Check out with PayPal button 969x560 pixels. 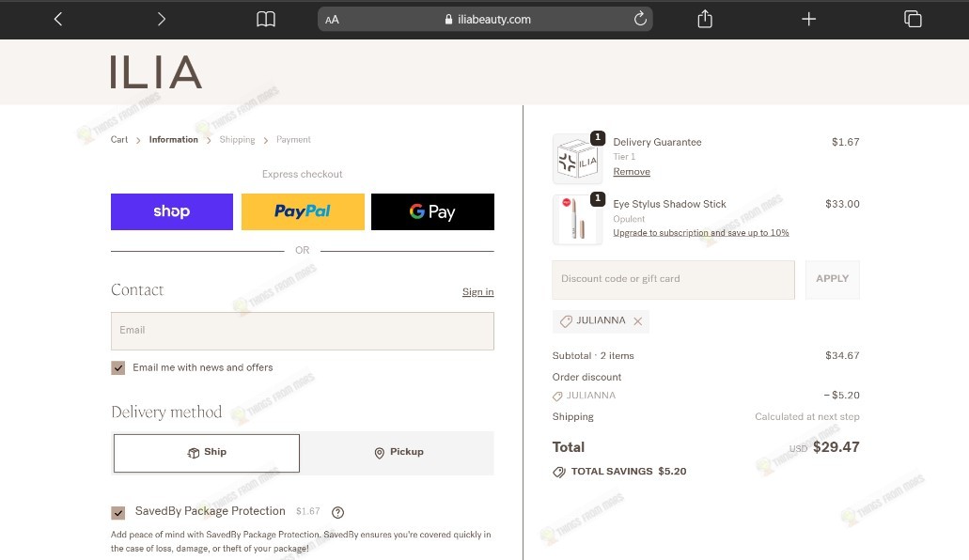coord(303,211)
